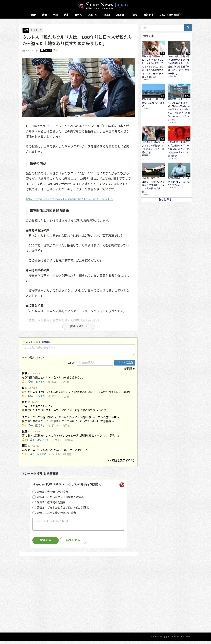Choose 評価3：標準的な討論者 radio button
The image size is (211, 644).
coord(34,502)
